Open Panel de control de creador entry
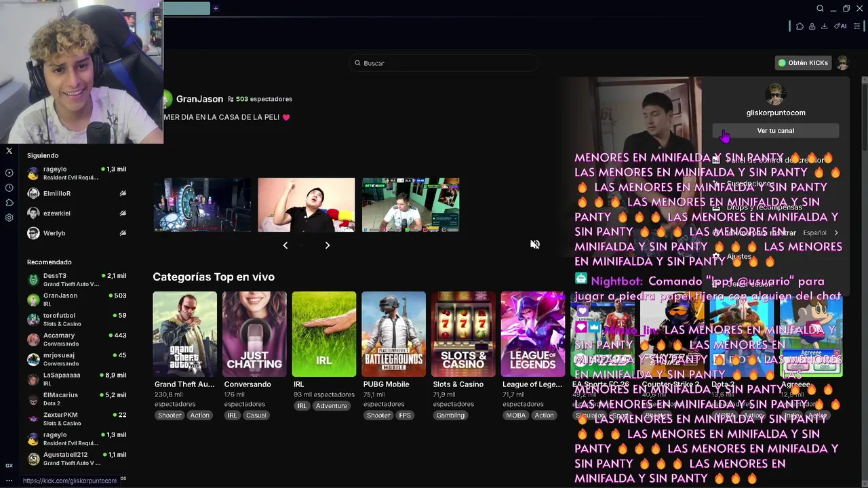The width and height of the screenshot is (868, 488). click(776, 160)
